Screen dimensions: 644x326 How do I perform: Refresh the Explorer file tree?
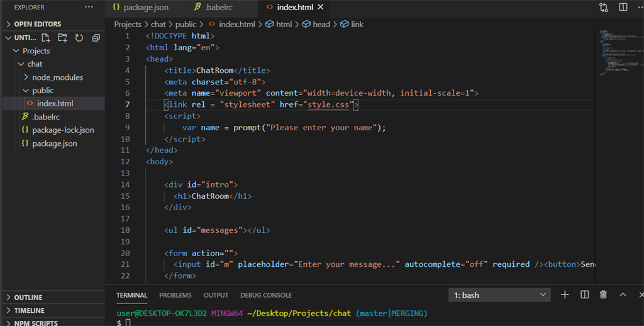pyautogui.click(x=79, y=38)
